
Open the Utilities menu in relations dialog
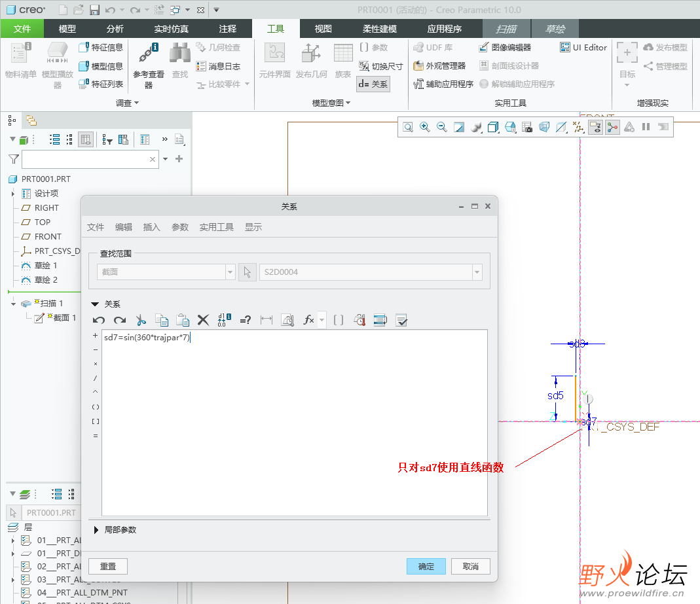pyautogui.click(x=216, y=227)
